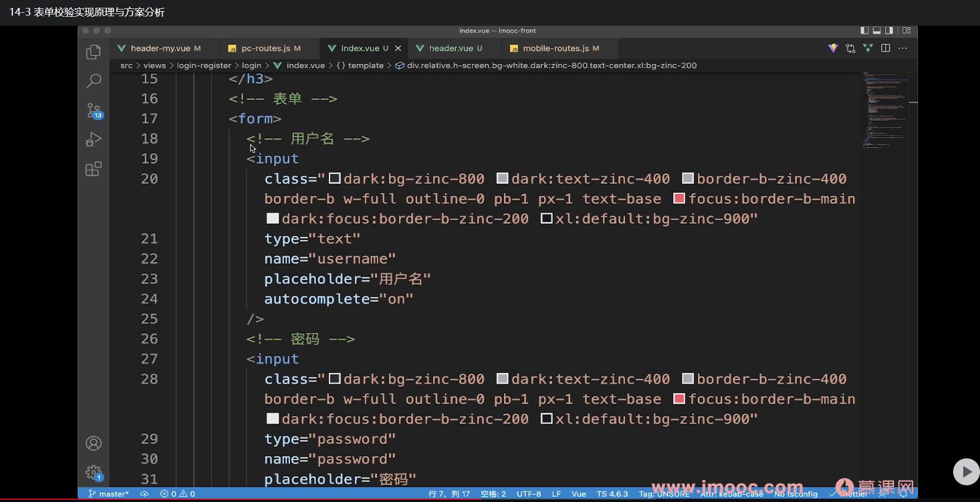980x502 pixels.
Task: Click the red focus:border-b-main swatch on line 20
Action: pos(679,198)
